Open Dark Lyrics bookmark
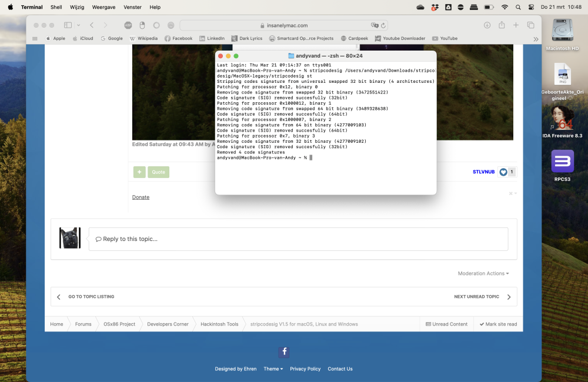The image size is (588, 382). pyautogui.click(x=247, y=38)
